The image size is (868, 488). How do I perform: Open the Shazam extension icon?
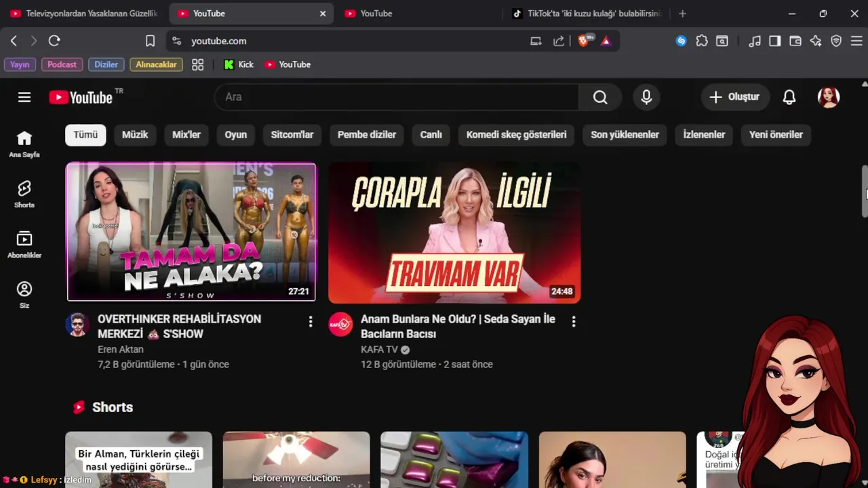click(682, 41)
